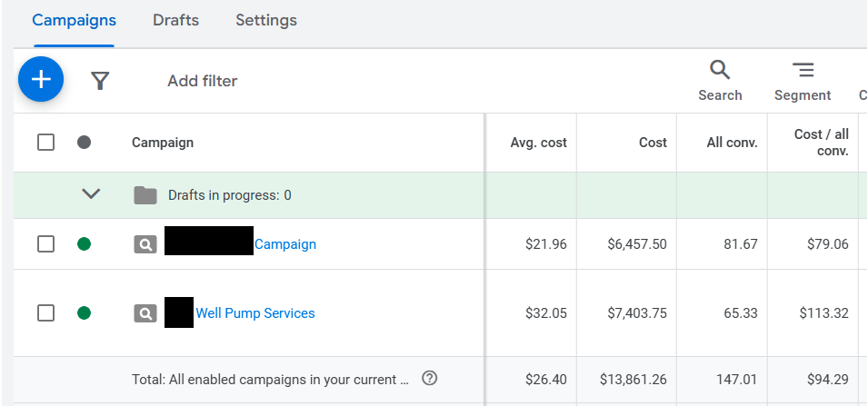The image size is (868, 406).
Task: Click the blue plus new campaign button
Action: (x=41, y=80)
